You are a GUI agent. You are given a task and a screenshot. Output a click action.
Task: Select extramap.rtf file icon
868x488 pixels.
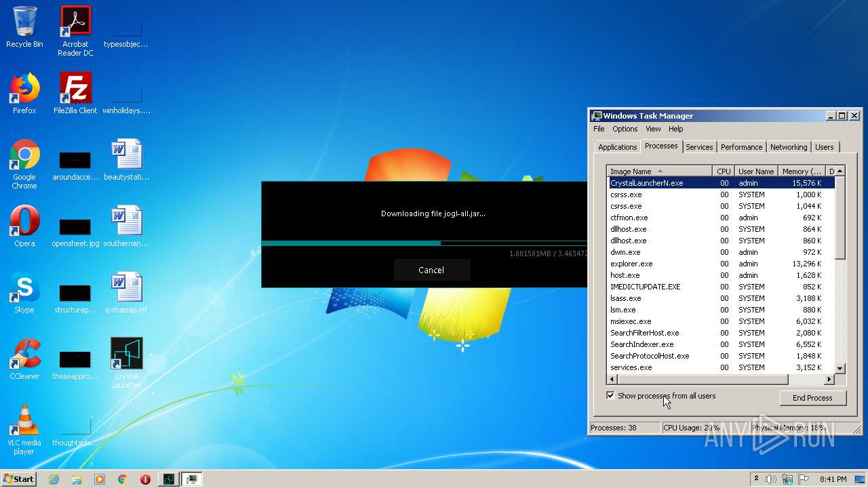coord(126,293)
